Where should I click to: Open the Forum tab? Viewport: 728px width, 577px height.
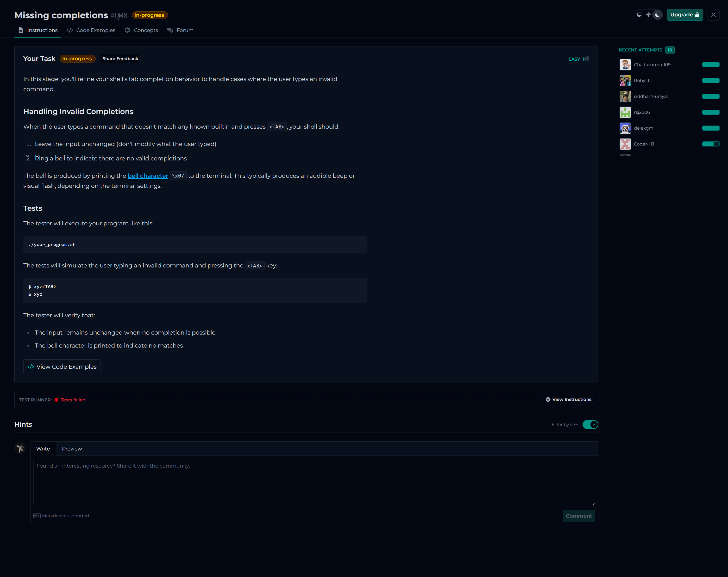[x=181, y=30]
